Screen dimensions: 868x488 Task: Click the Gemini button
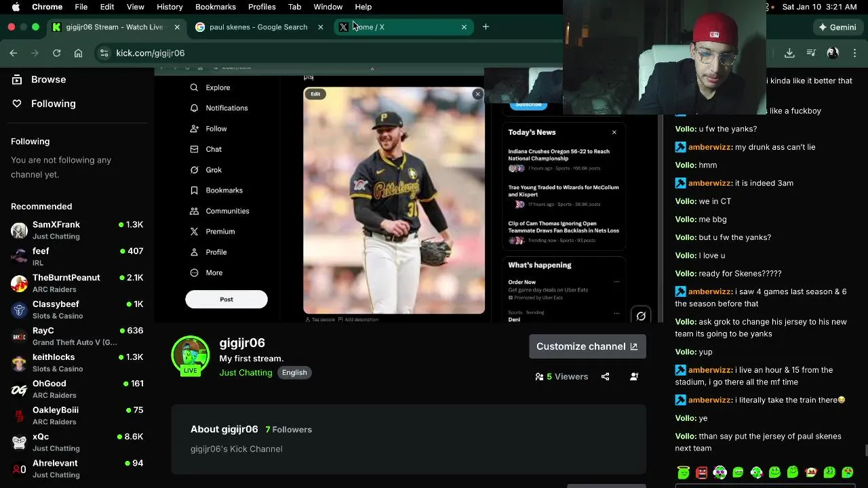point(837,27)
